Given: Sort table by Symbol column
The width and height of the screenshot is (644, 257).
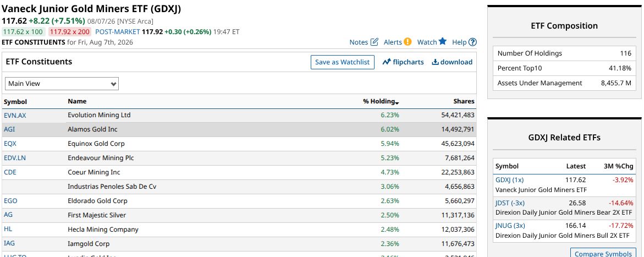Looking at the screenshot, I should tap(15, 102).
